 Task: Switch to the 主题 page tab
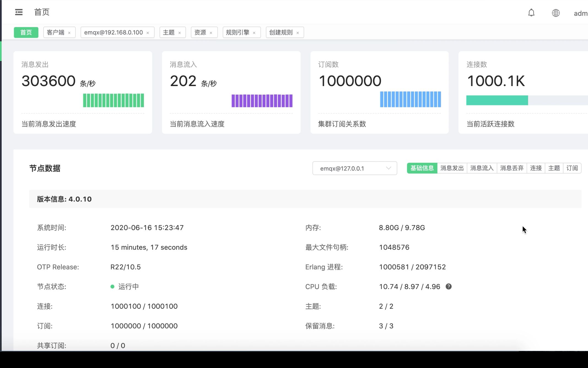[169, 32]
